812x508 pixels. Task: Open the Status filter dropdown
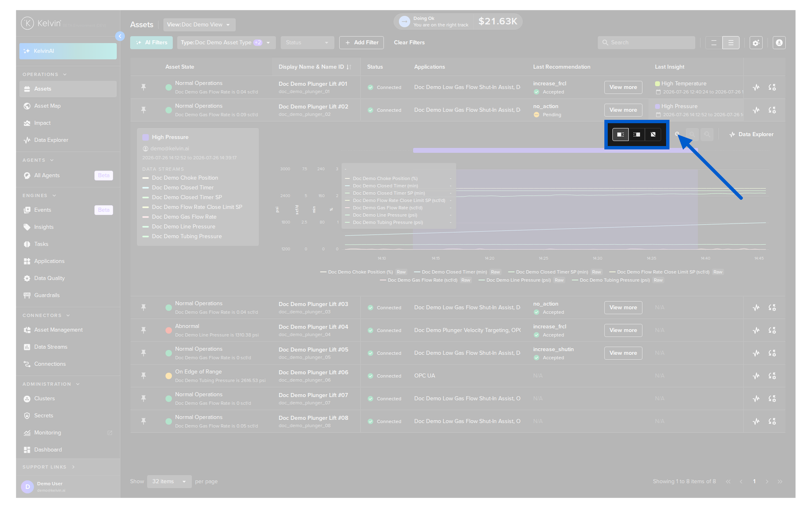coord(307,43)
